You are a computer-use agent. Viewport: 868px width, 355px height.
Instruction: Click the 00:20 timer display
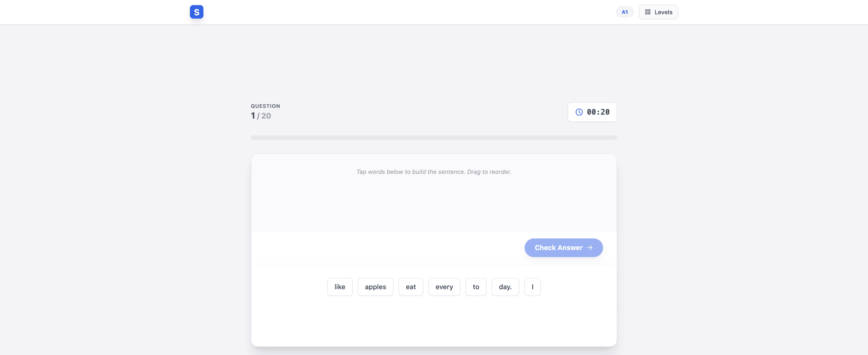pos(598,112)
